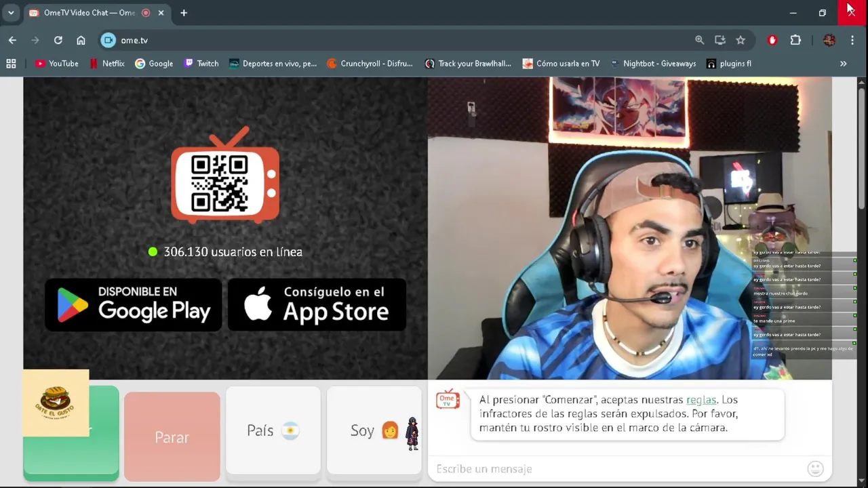Open the Extensions puzzle menu
868x488 pixels.
click(x=795, y=40)
